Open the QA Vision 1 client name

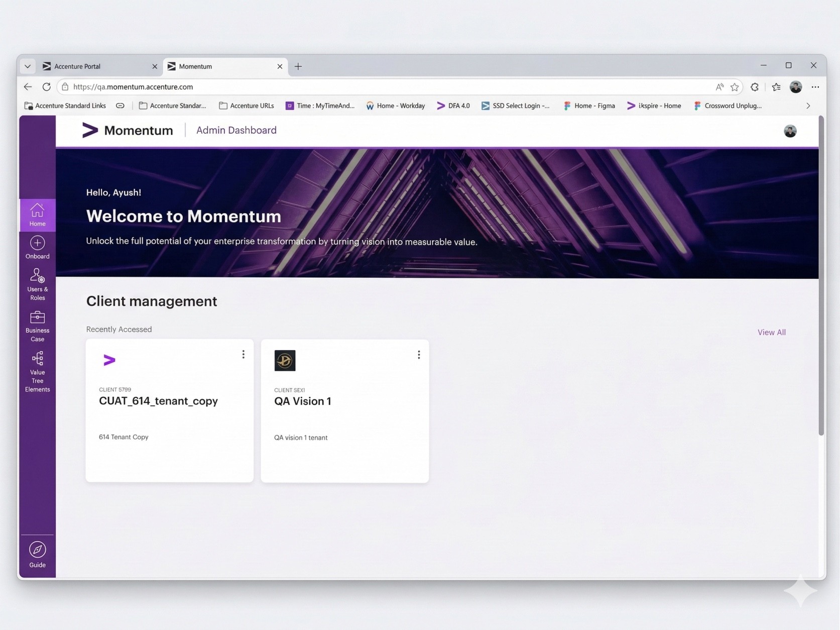click(303, 401)
